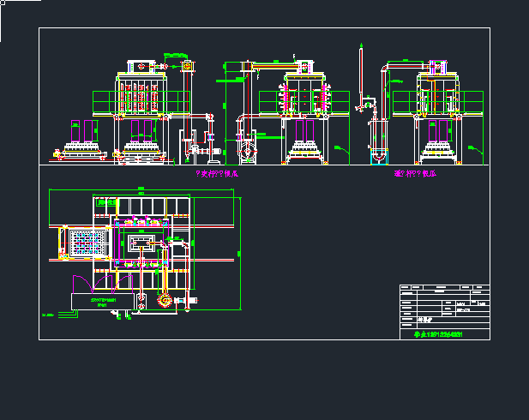
Task: Select the white labeled box below plan
Action: tap(102, 302)
